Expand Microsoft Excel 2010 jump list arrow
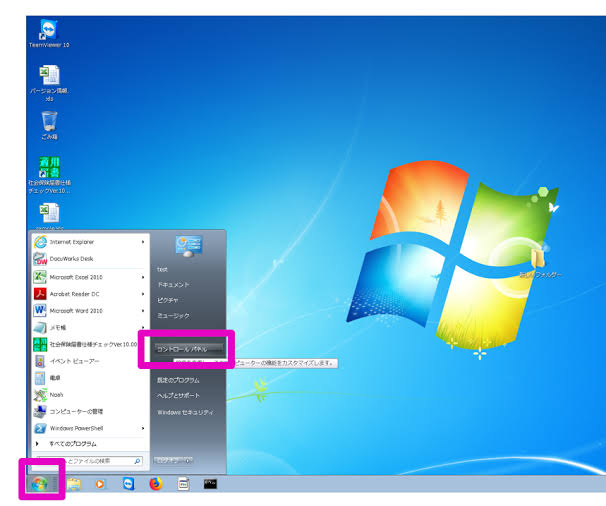606x506 pixels. 143,277
